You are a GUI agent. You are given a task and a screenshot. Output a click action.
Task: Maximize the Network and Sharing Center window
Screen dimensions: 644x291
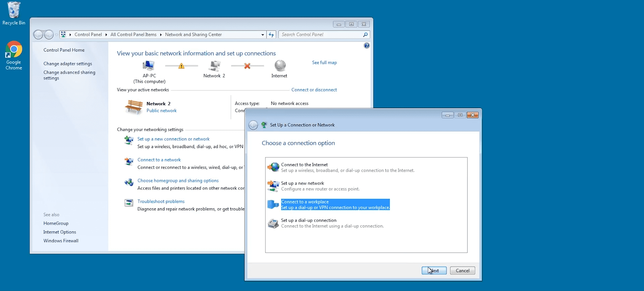351,24
